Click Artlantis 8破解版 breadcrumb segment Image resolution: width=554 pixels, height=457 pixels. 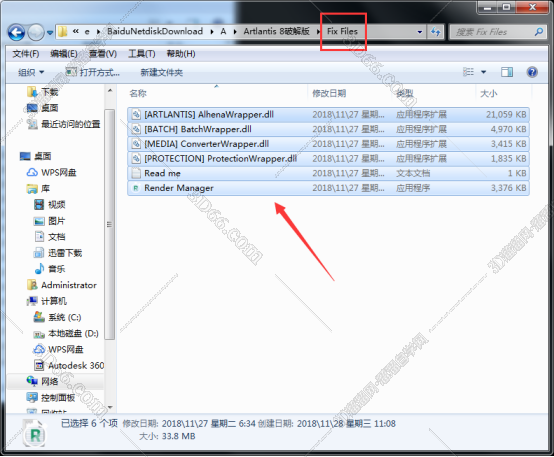(276, 31)
